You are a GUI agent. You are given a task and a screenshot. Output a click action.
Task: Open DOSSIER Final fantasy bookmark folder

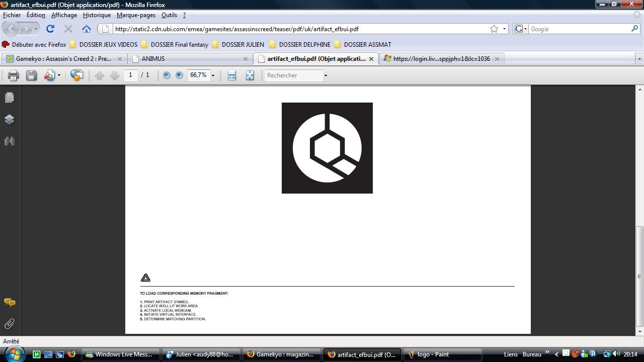(175, 44)
